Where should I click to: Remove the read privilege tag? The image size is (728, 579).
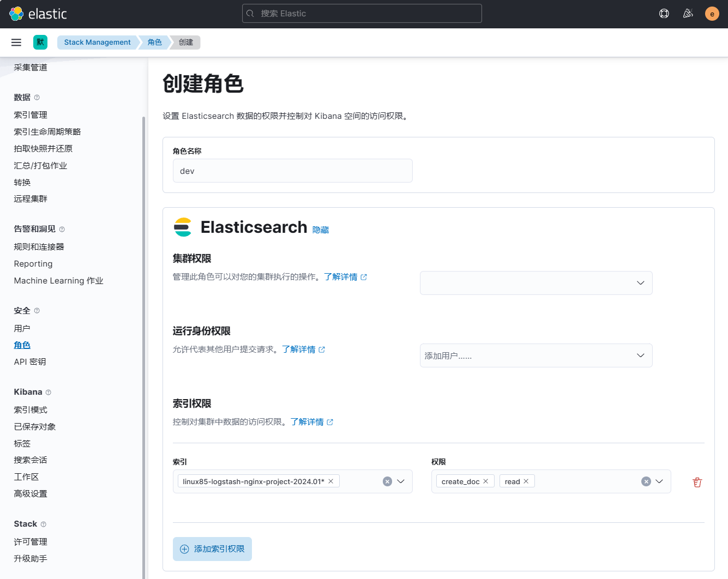[x=526, y=481]
